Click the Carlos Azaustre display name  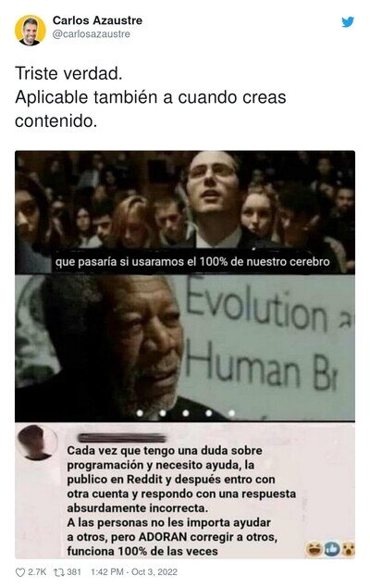tap(97, 20)
